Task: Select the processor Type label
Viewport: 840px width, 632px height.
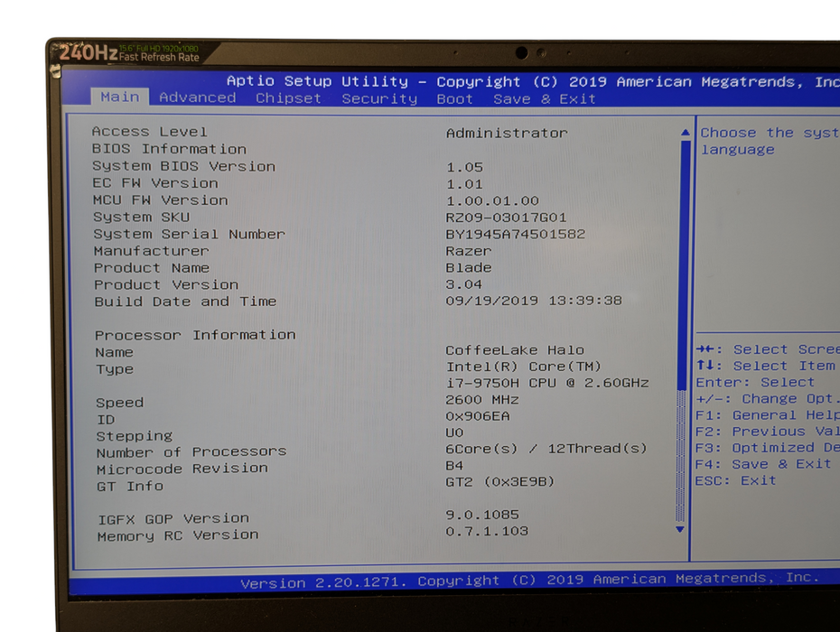Action: tap(115, 369)
